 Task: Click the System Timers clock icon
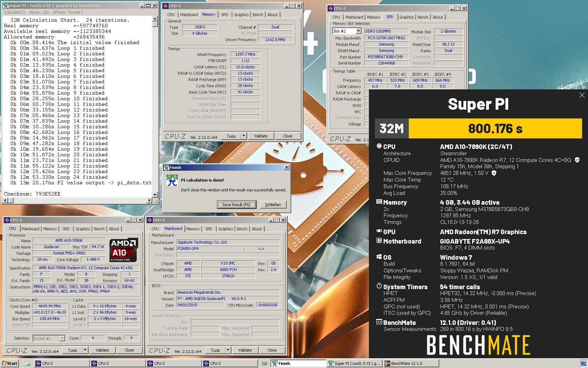click(x=379, y=286)
